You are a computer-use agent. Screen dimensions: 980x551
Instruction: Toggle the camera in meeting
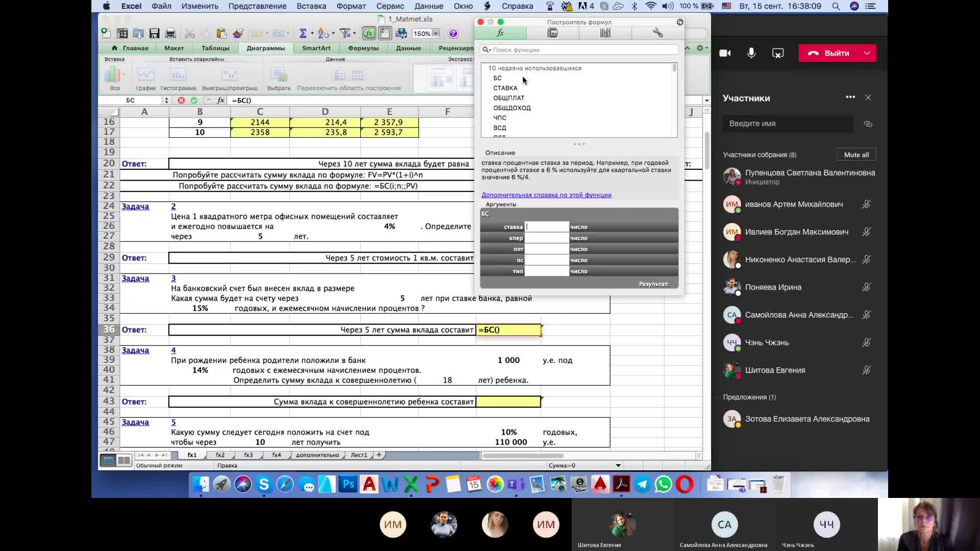[725, 53]
